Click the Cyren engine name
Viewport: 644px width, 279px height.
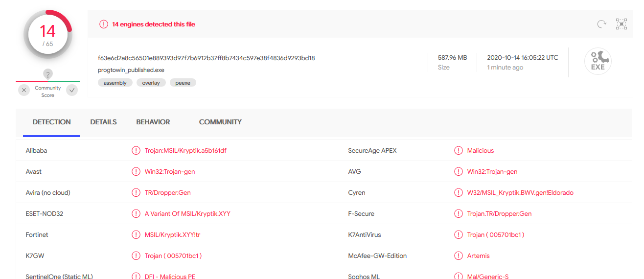(357, 192)
